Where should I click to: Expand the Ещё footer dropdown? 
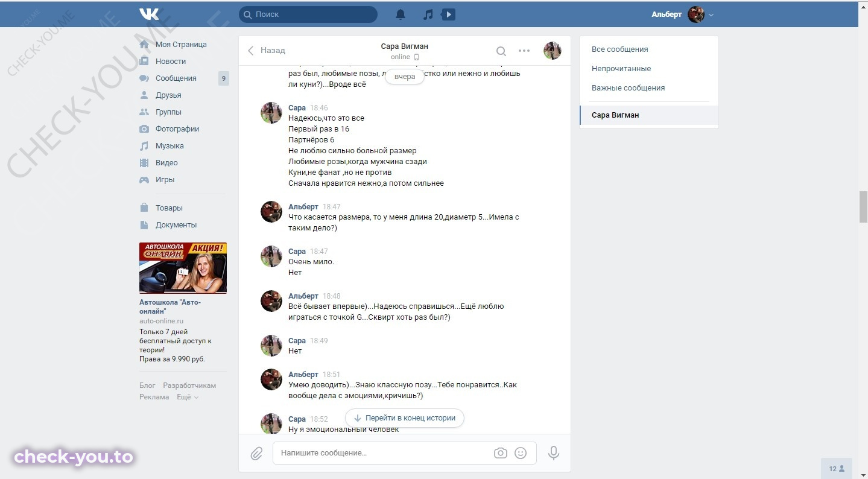[187, 397]
